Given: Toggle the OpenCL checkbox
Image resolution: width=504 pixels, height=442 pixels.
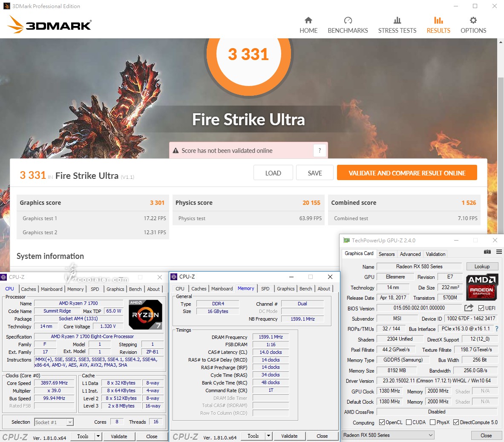Looking at the screenshot, I should pyautogui.click(x=382, y=422).
